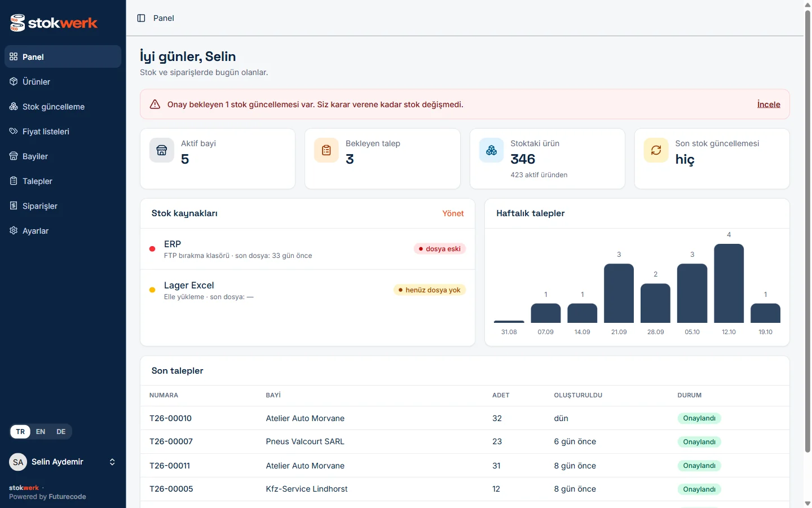
Task: Open Fiyat listeleri section
Action: click(63, 131)
